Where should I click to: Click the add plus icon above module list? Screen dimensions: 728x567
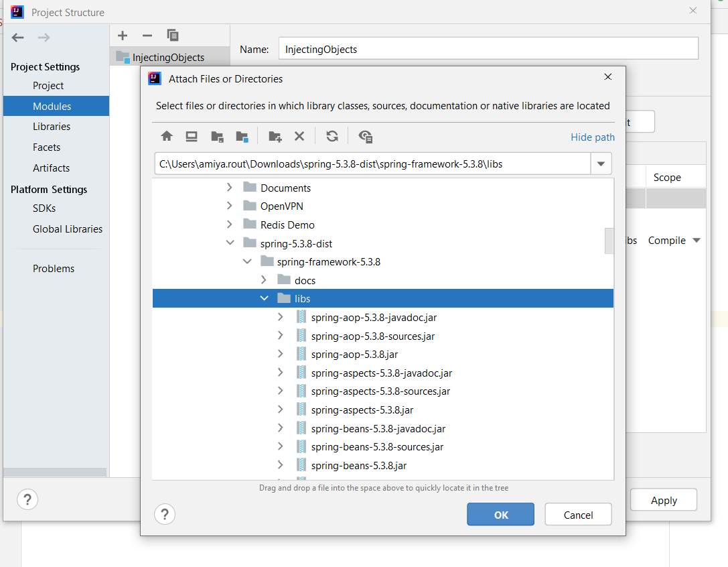click(x=123, y=36)
